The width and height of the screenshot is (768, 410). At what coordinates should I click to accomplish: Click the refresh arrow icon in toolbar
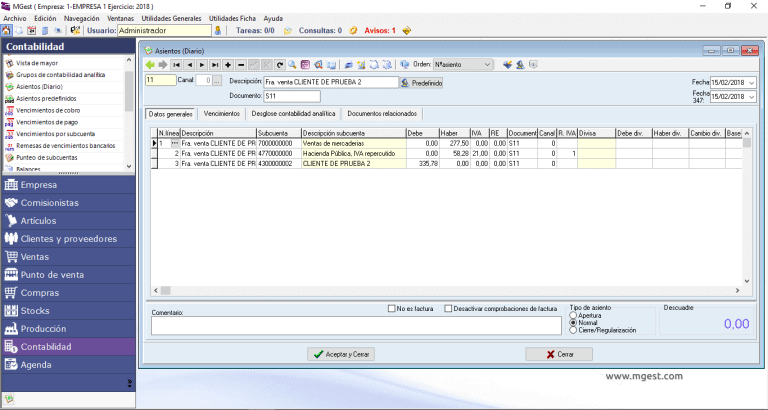[x=280, y=65]
